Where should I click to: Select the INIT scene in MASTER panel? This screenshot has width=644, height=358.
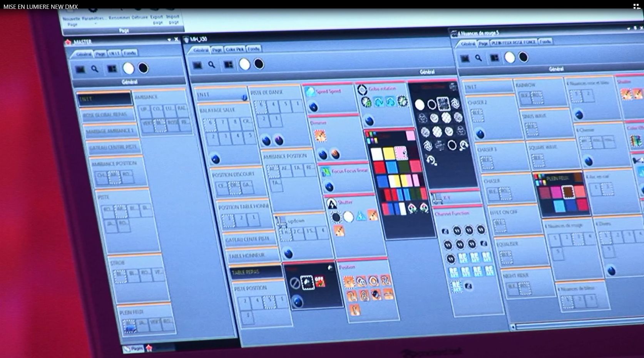pos(104,99)
